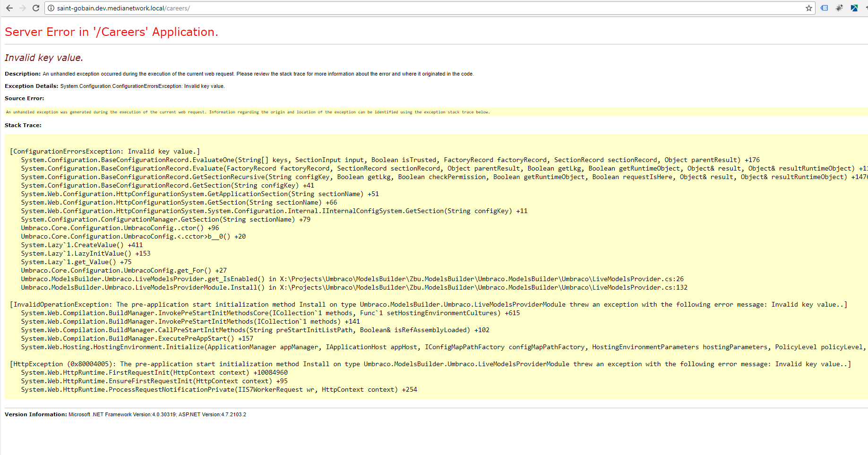The image size is (868, 455).
Task: Click the BaseConfigurationRecord.Evaluate(FactoryRecord stack line
Action: coord(444,168)
